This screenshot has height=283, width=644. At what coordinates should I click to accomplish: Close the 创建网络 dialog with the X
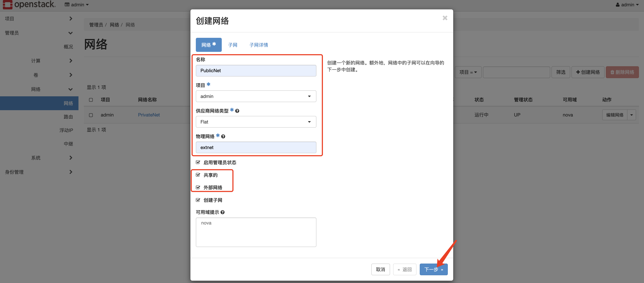[x=445, y=18]
